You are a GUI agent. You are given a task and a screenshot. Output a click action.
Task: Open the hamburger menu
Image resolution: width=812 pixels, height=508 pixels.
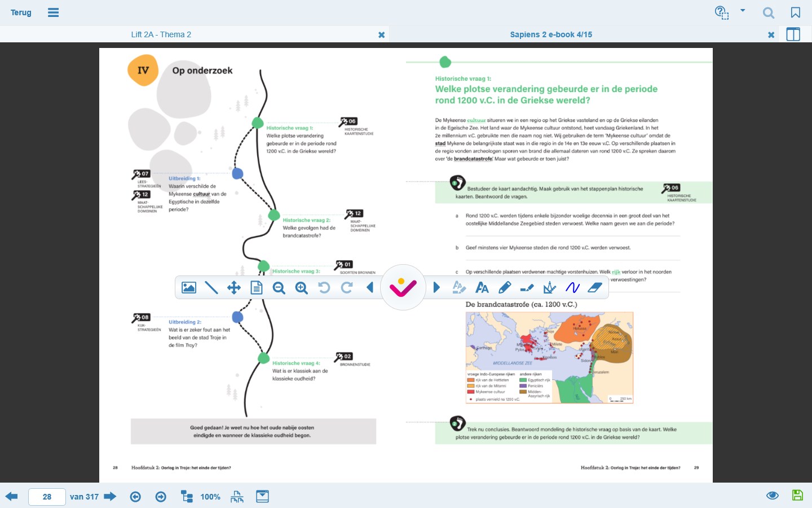pyautogui.click(x=54, y=12)
